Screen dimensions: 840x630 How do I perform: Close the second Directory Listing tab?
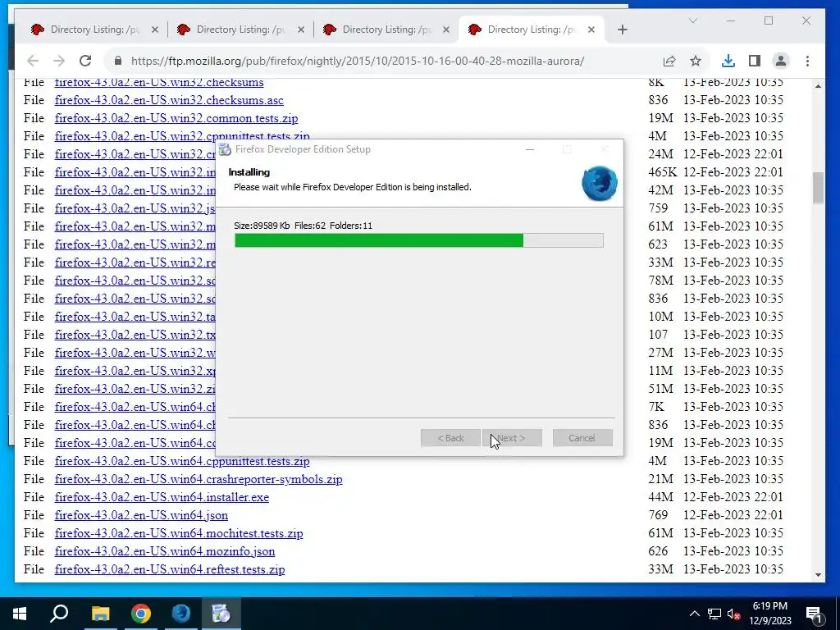(301, 30)
